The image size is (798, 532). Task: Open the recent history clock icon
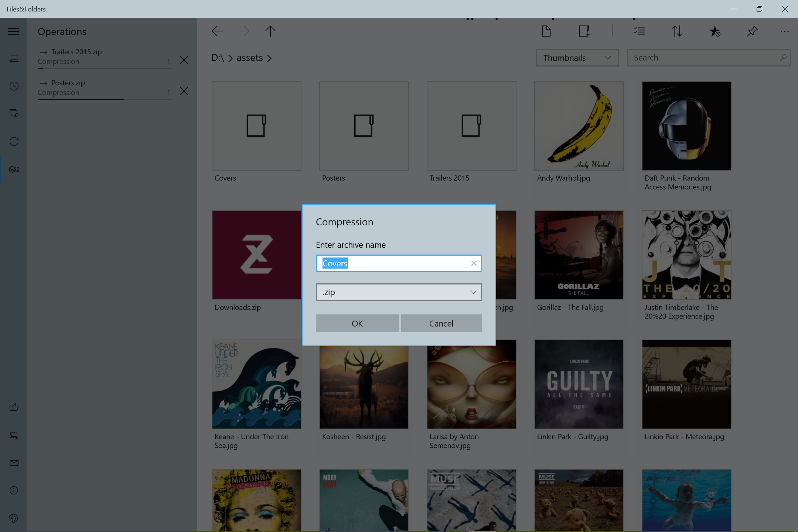[x=14, y=86]
